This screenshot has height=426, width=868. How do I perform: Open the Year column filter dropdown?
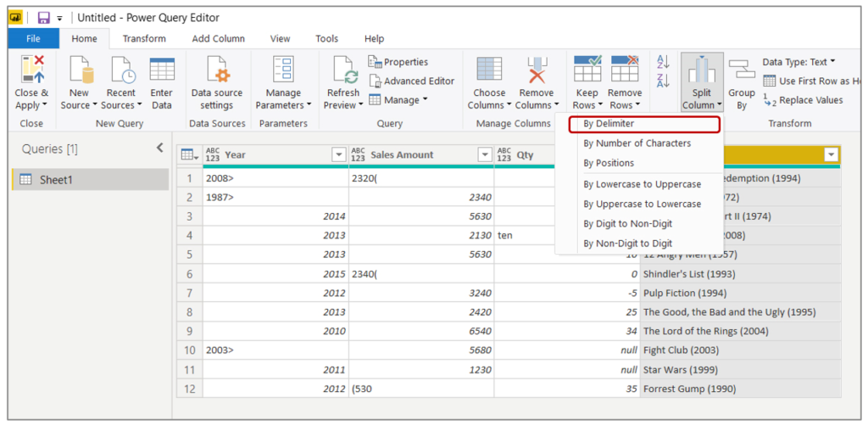(x=338, y=155)
